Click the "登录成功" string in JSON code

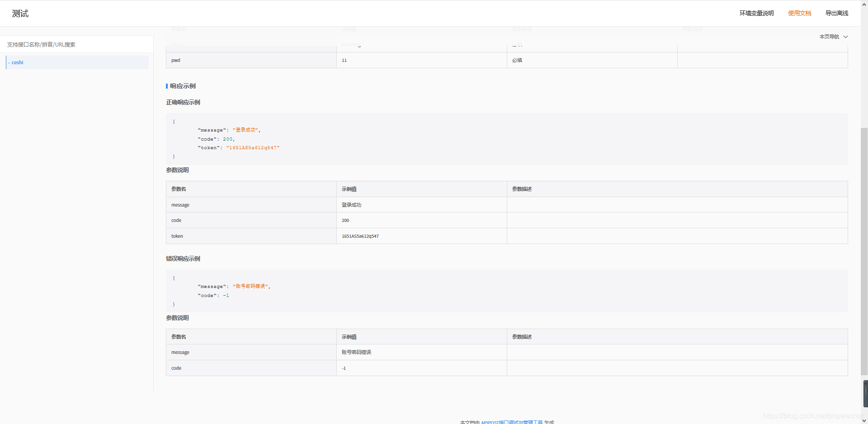click(246, 130)
